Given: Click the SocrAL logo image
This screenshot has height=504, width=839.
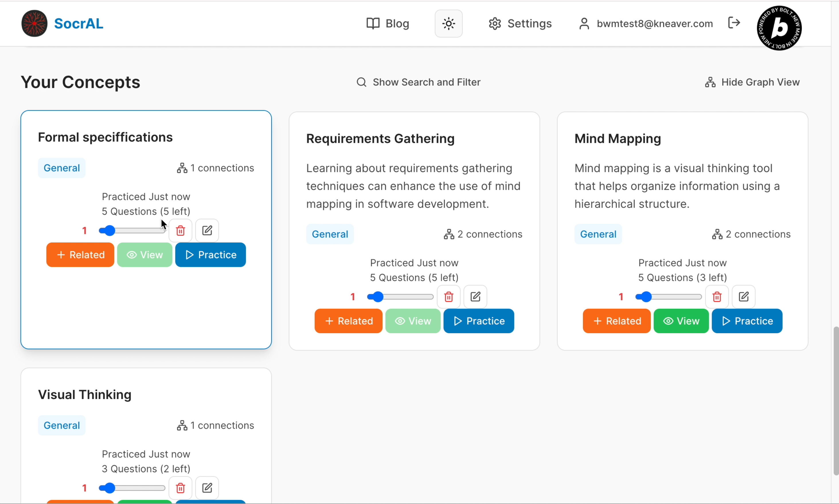Looking at the screenshot, I should [34, 24].
